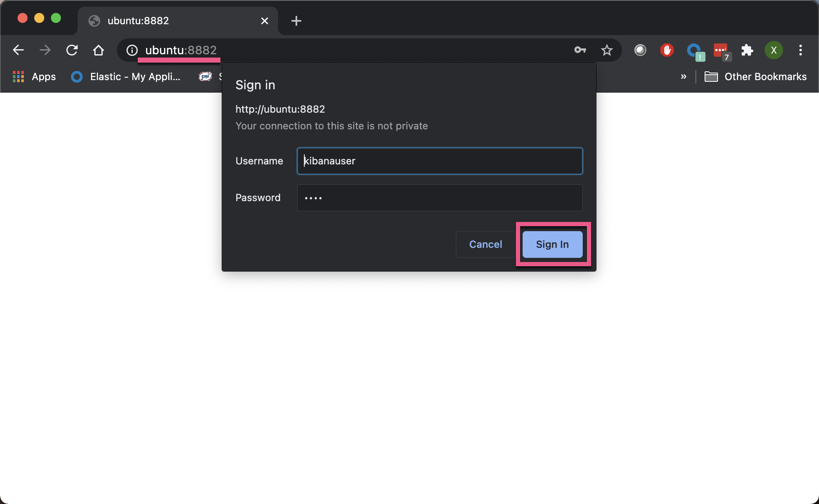
Task: Bookmark this page with star
Action: [607, 50]
